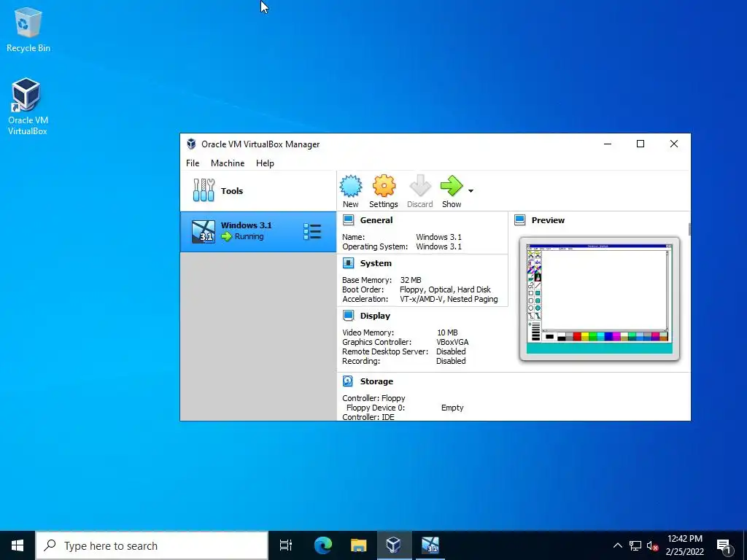Screen dimensions: 747x560
Task: Open the Help menu
Action: [x=265, y=163]
